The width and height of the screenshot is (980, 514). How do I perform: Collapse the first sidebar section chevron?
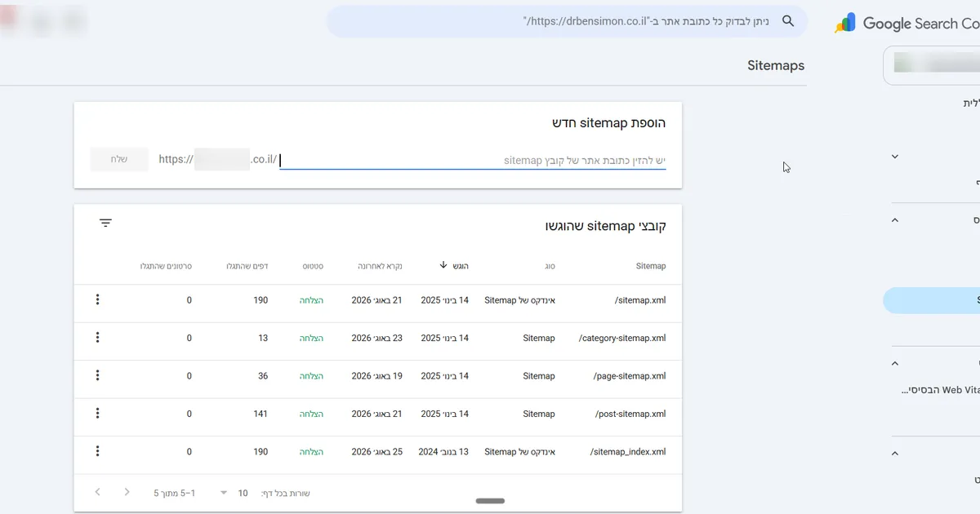pos(895,157)
